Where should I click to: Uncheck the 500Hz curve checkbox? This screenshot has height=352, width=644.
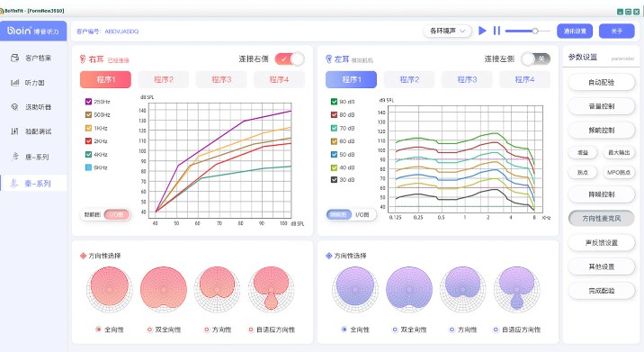point(88,114)
